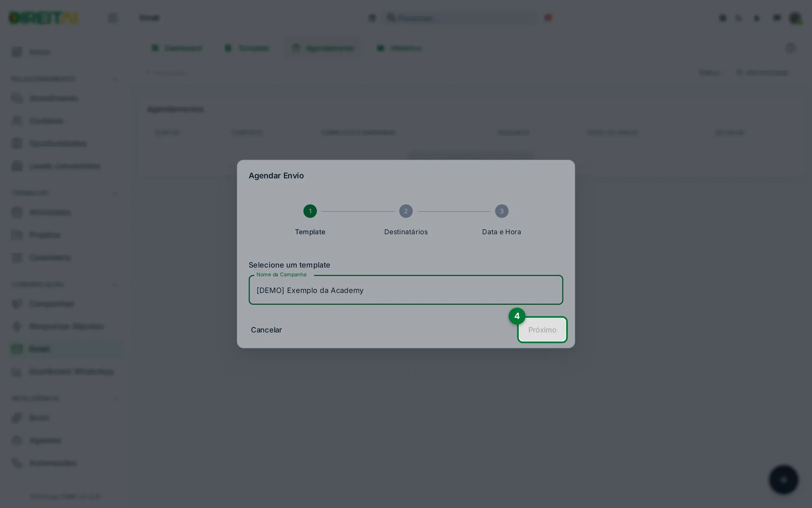Select step 1 Template circle
Viewport: 812px width, 508px height.
point(310,211)
